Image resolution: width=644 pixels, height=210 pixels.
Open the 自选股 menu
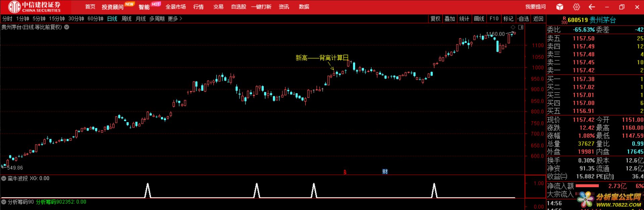coord(238,7)
